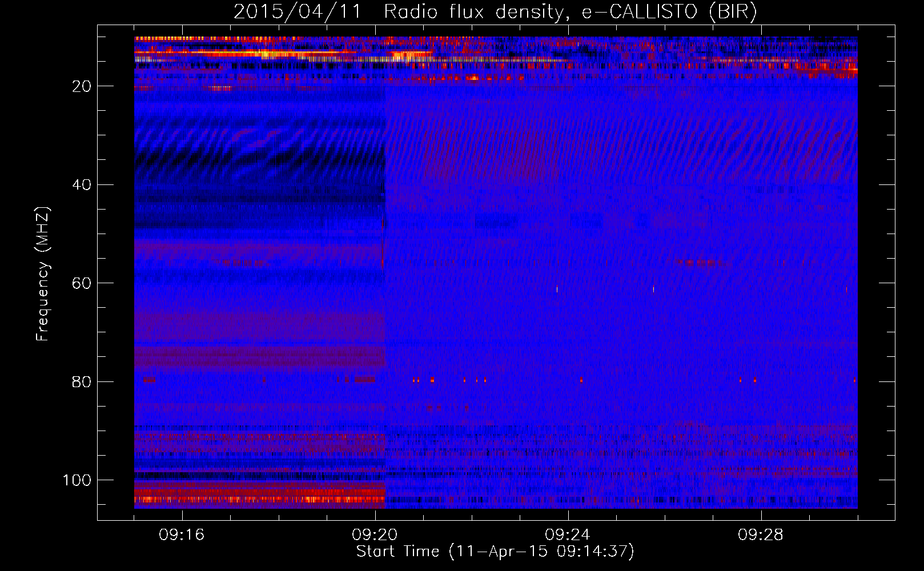Click the 'Frequency (MHZ)' axis label
This screenshot has height=571, width=924.
point(43,274)
